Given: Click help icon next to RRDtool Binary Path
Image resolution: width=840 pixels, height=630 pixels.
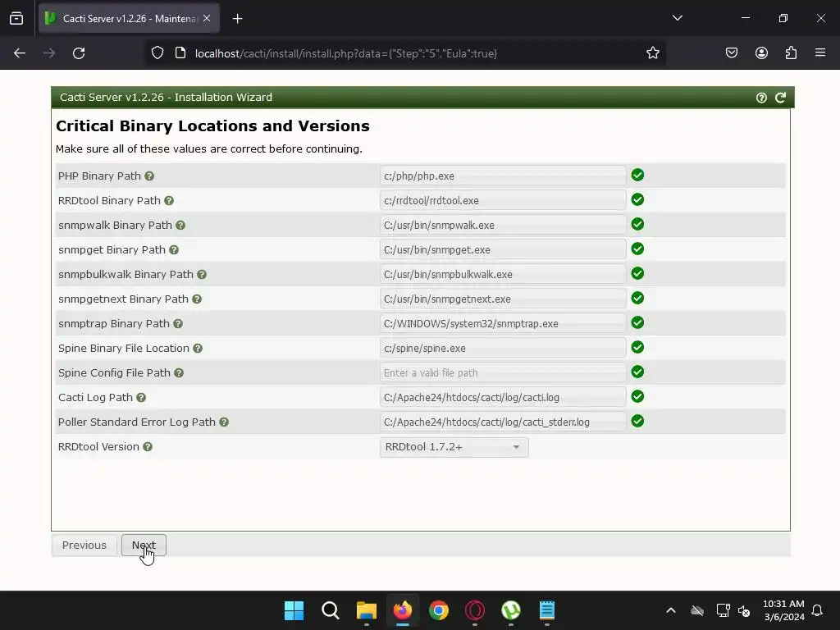Looking at the screenshot, I should pos(169,201).
